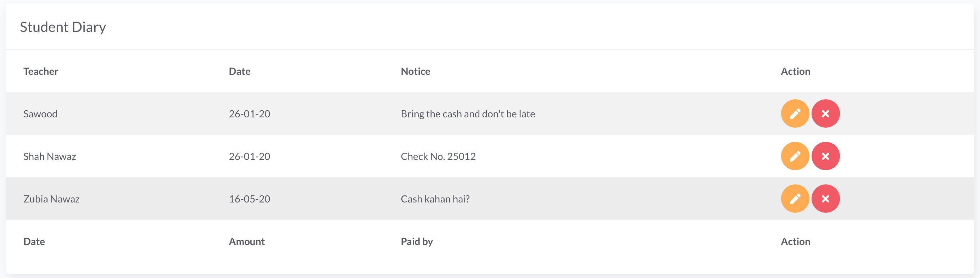Delete Shah Nawaz's diary entry
The width and height of the screenshot is (980, 278).
click(x=825, y=156)
